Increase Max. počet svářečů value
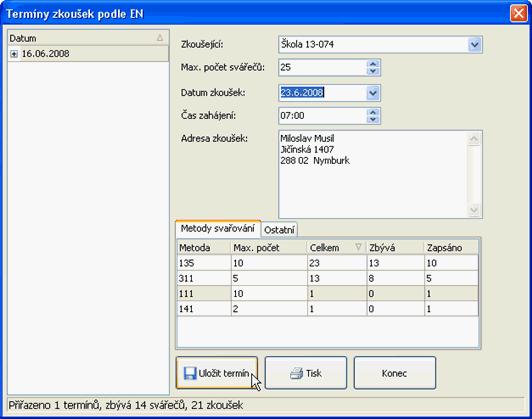This screenshot has height=419, width=532. point(373,63)
